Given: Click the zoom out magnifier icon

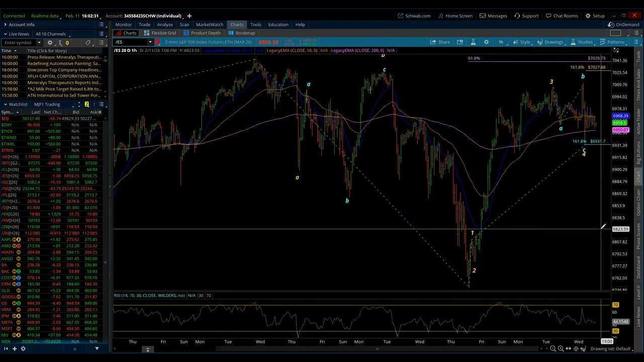Looking at the screenshot, I should pyautogui.click(x=553, y=349).
